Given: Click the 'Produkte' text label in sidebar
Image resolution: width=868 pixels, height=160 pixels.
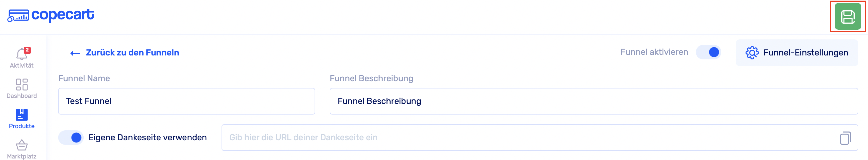Looking at the screenshot, I should [x=22, y=126].
